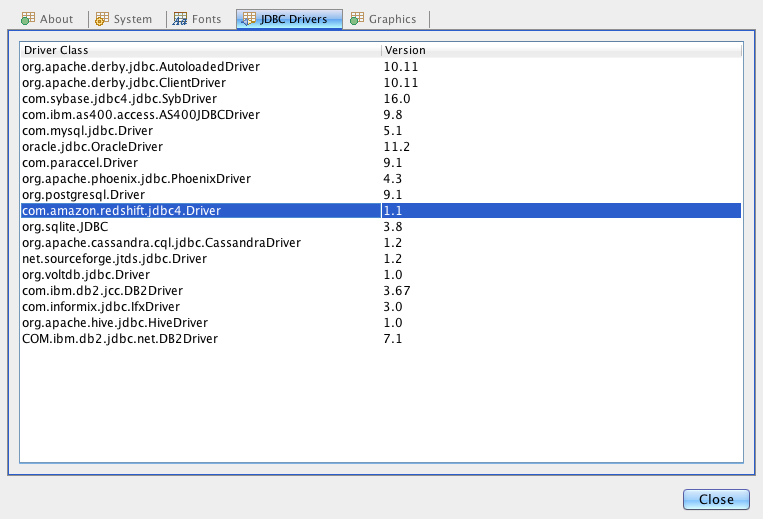Select org.voltdb.jdbc.Driver row
763x519 pixels.
(x=381, y=275)
